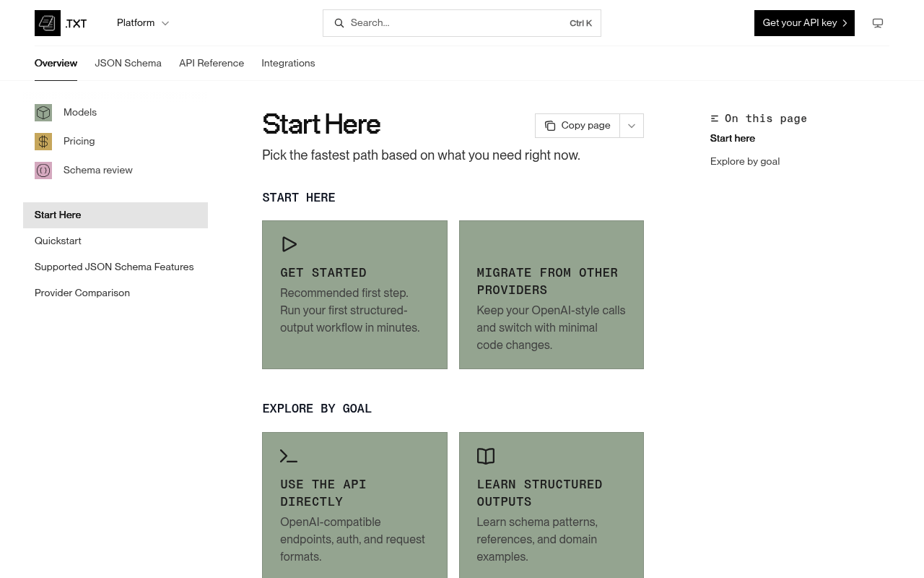Click the Copy page clipboard icon
924x578 pixels.
tap(550, 126)
